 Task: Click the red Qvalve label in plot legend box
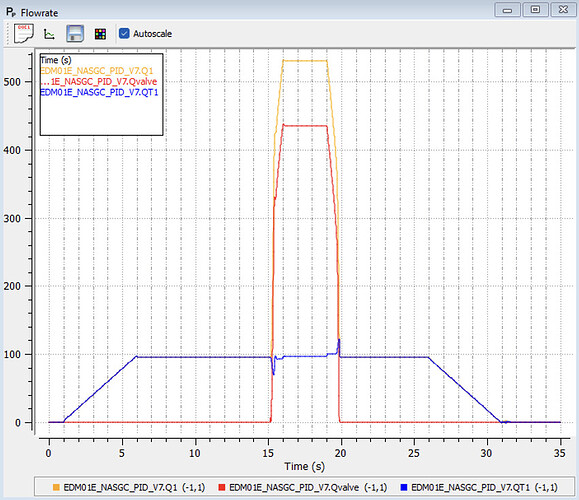(x=99, y=82)
